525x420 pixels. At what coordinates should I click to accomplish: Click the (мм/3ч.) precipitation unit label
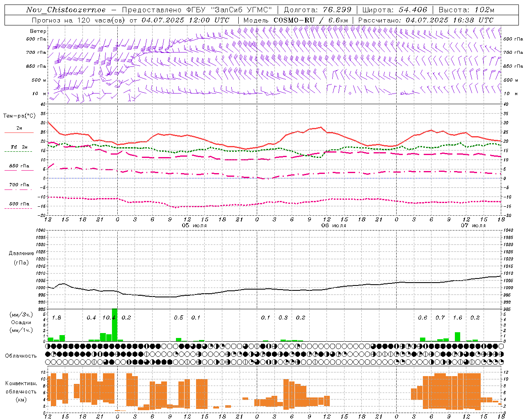click(x=21, y=315)
